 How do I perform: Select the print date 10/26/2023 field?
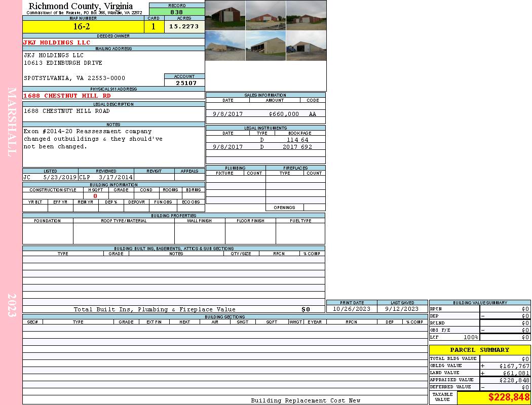coord(352,309)
